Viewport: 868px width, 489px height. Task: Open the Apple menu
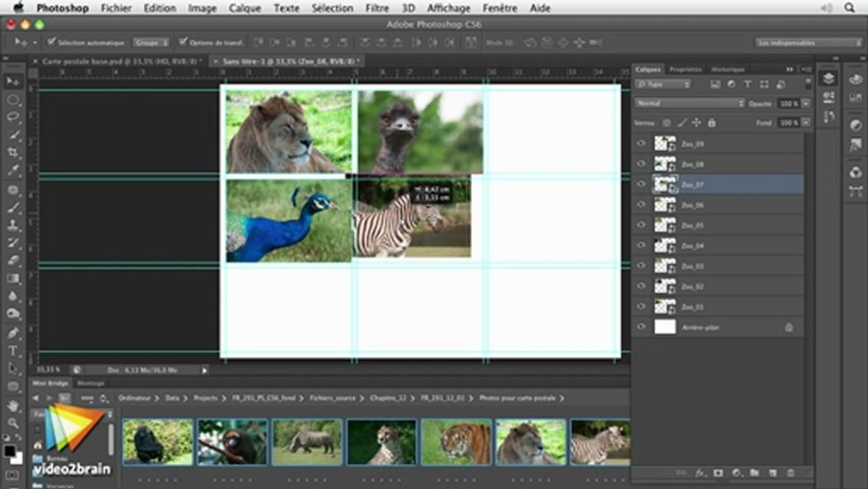pos(18,7)
